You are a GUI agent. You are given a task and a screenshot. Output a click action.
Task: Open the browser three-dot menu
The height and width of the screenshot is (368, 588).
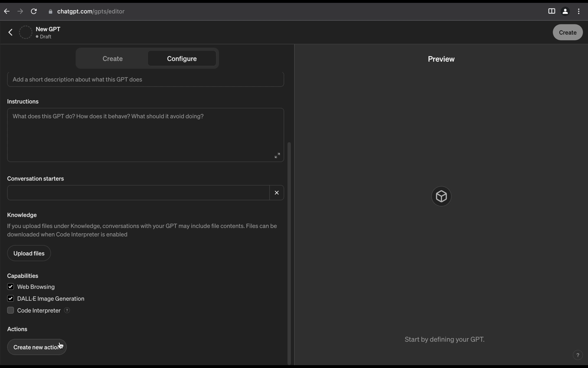pyautogui.click(x=579, y=11)
